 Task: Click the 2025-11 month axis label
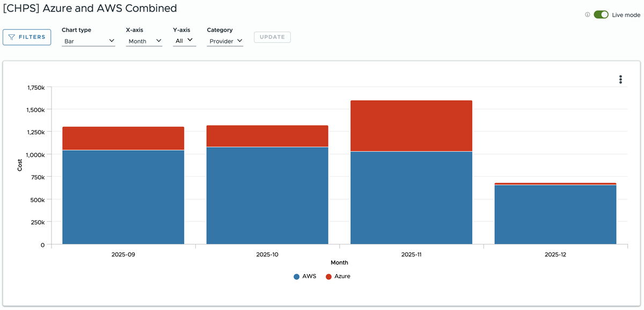tap(411, 254)
